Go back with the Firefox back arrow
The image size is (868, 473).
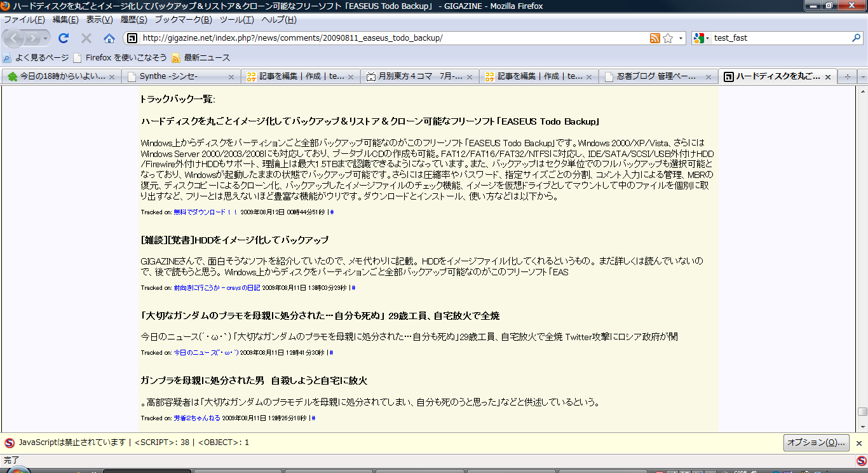tap(15, 38)
